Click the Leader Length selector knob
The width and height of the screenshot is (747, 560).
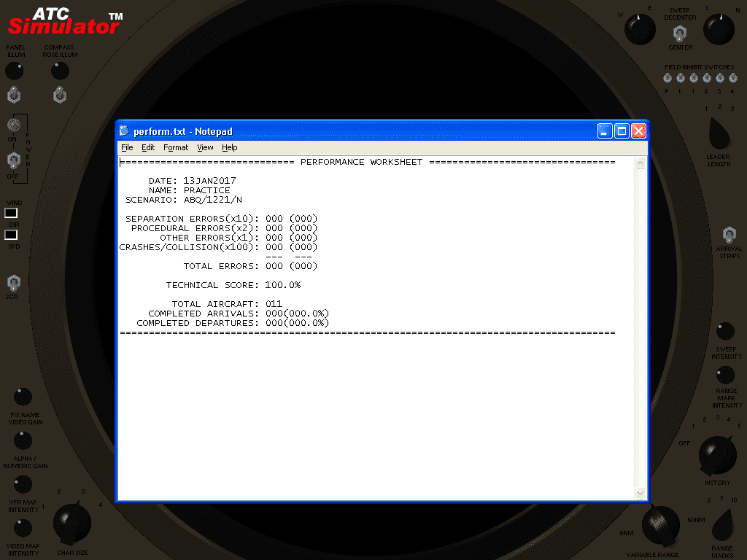pyautogui.click(x=719, y=133)
